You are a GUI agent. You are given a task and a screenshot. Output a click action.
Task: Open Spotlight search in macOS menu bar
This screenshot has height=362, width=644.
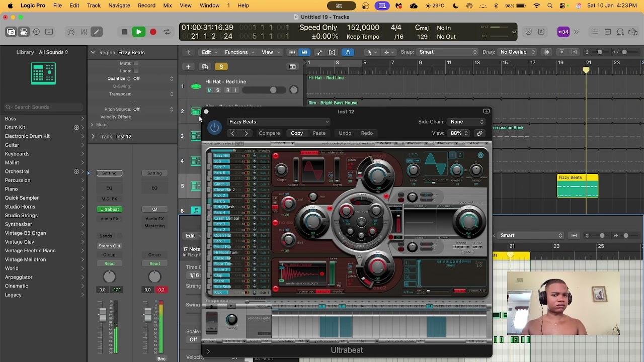click(550, 6)
